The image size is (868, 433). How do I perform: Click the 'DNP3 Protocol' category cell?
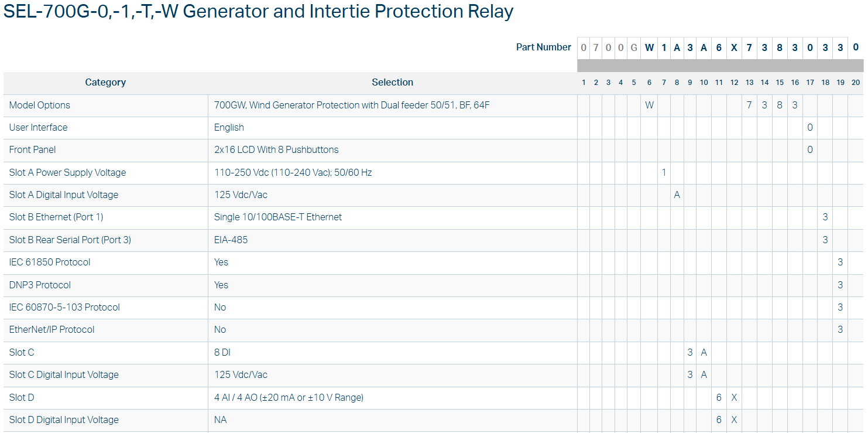105,285
